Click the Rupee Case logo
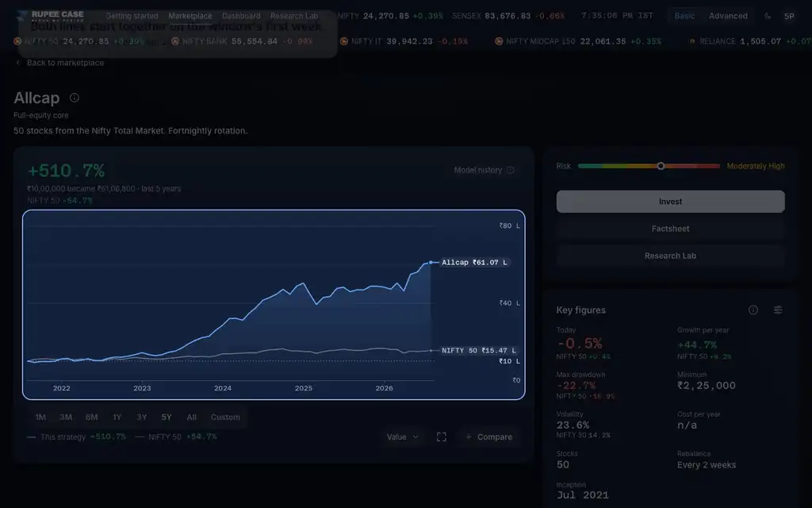Image resolution: width=812 pixels, height=508 pixels. [x=51, y=16]
